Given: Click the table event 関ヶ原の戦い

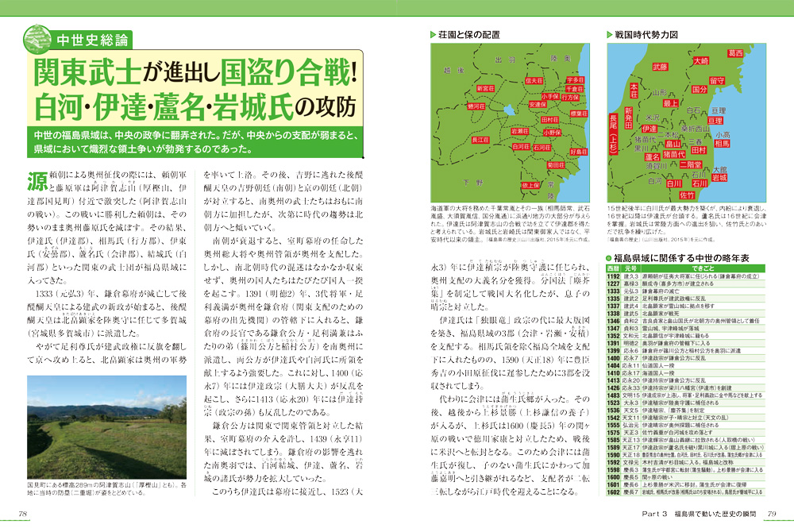Looking at the screenshot, I should click(657, 477).
